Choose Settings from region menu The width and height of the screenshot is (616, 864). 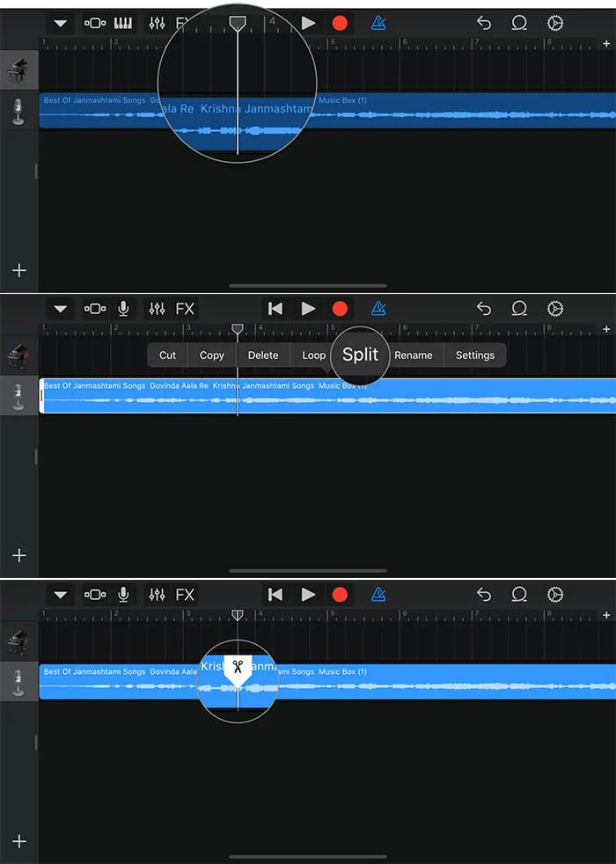(x=475, y=355)
